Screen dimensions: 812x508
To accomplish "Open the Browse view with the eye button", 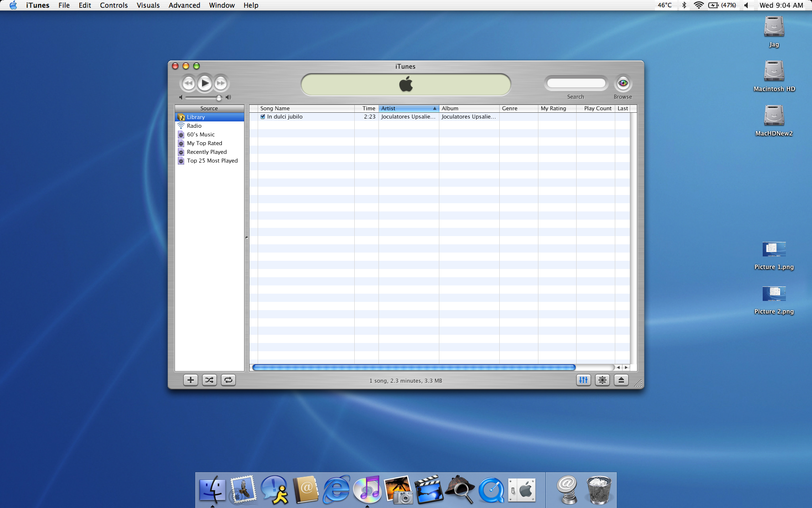I will point(623,83).
